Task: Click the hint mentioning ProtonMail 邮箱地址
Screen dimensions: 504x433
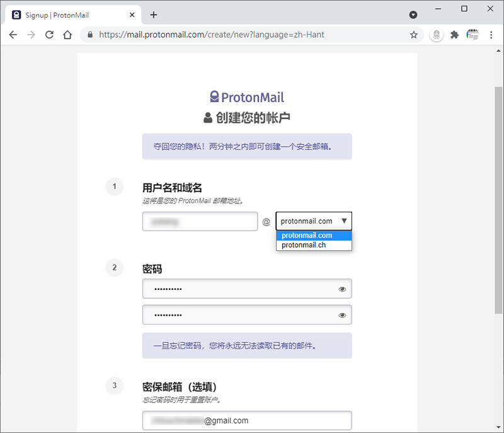Action: pos(193,200)
